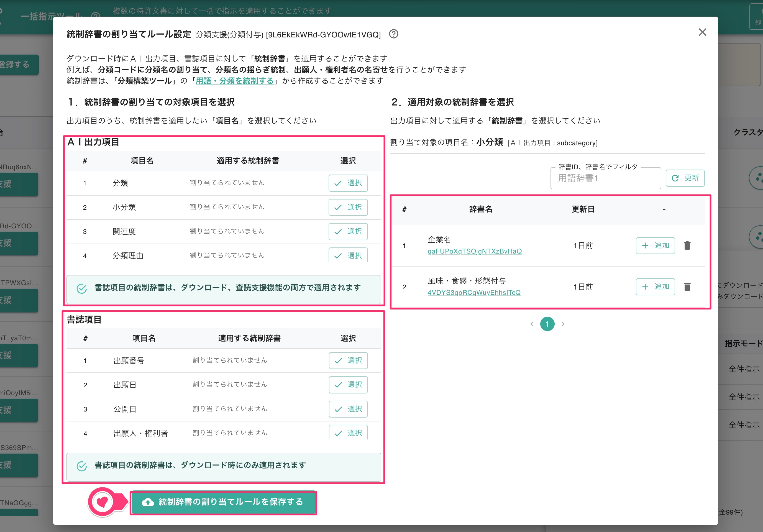This screenshot has height=532, width=763.
Task: Click the 1日前 date in 風味・食感・形態付与 row
Action: (x=583, y=287)
